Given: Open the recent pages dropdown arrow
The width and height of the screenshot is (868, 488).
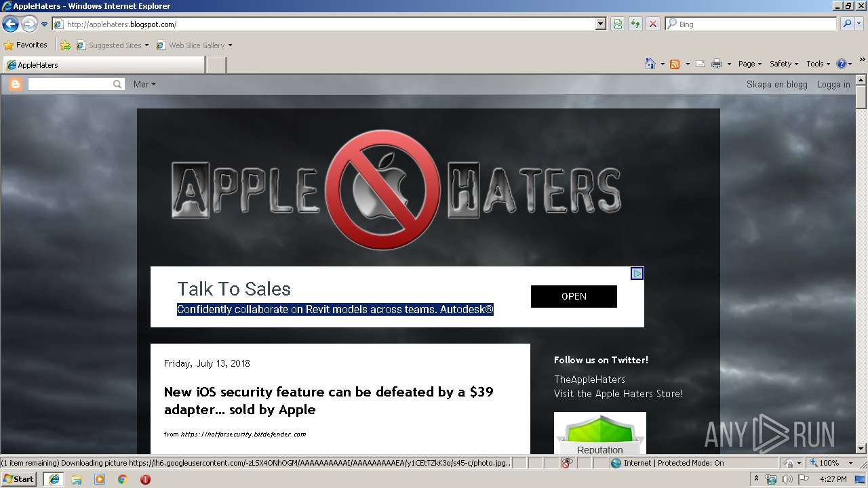Looking at the screenshot, I should pos(44,24).
